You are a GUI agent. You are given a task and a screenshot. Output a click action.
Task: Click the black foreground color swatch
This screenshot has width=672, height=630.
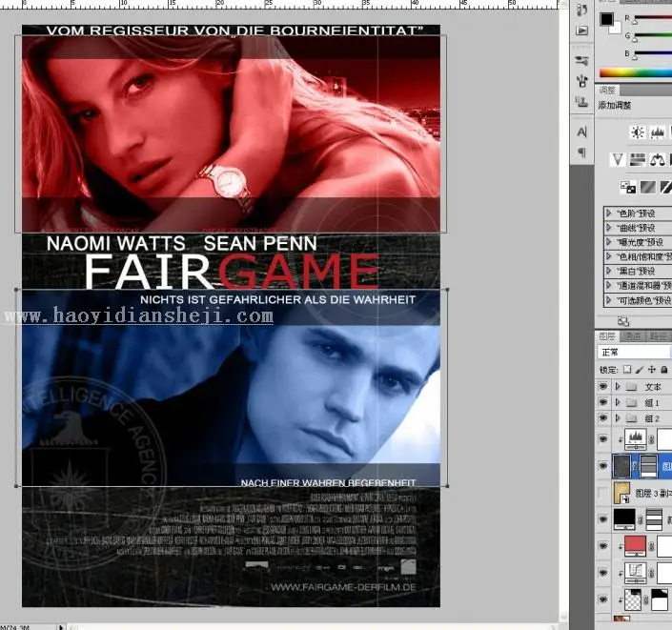click(x=606, y=19)
